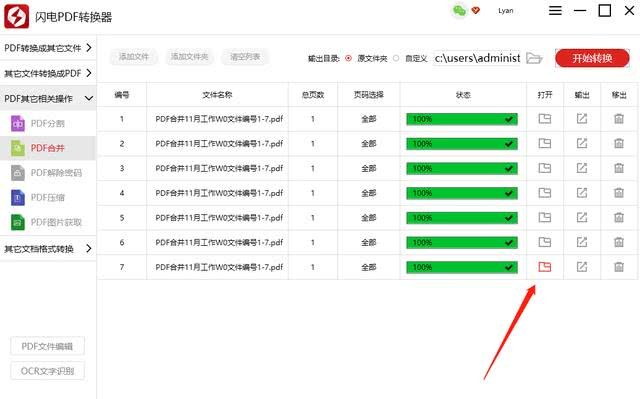640x399 pixels.
Task: Click the 100% progress bar in row 7
Action: click(x=462, y=267)
